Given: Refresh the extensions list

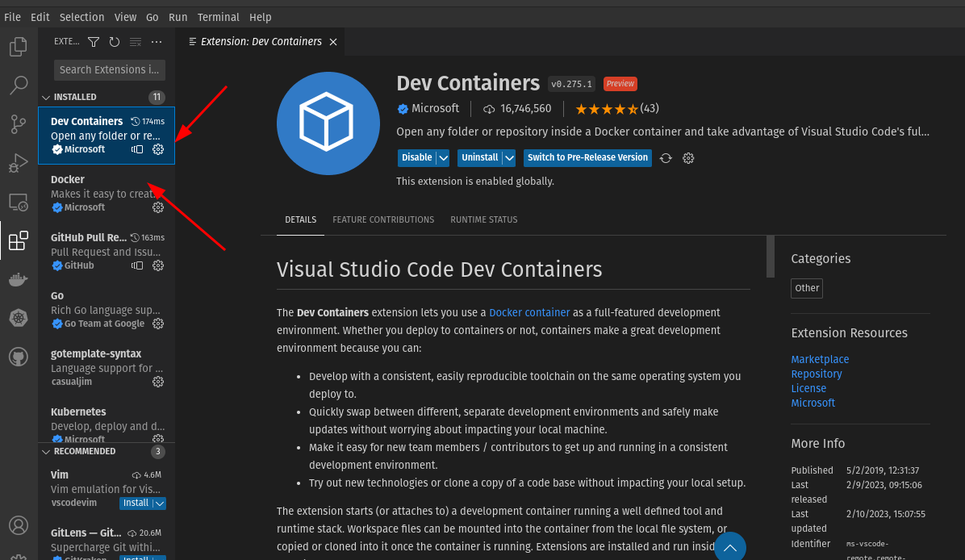Looking at the screenshot, I should pyautogui.click(x=115, y=42).
